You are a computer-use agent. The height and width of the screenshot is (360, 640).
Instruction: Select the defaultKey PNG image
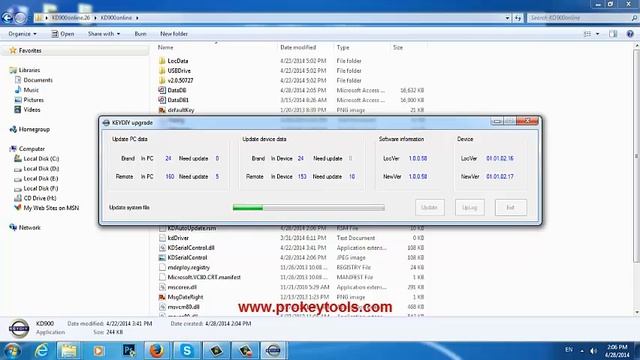(x=181, y=110)
